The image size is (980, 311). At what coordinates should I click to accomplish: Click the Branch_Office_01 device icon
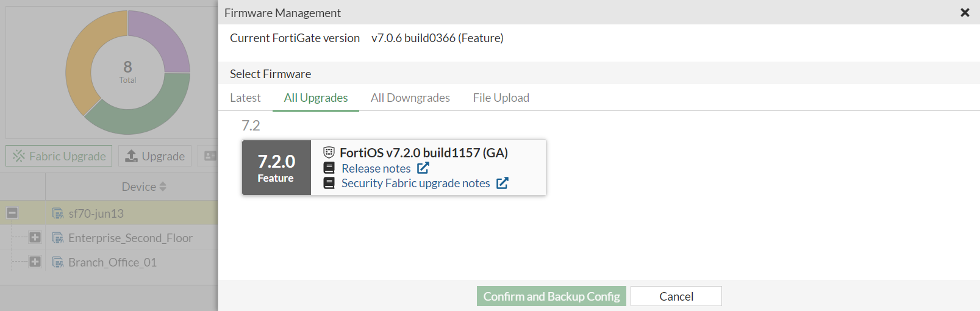[x=58, y=262]
